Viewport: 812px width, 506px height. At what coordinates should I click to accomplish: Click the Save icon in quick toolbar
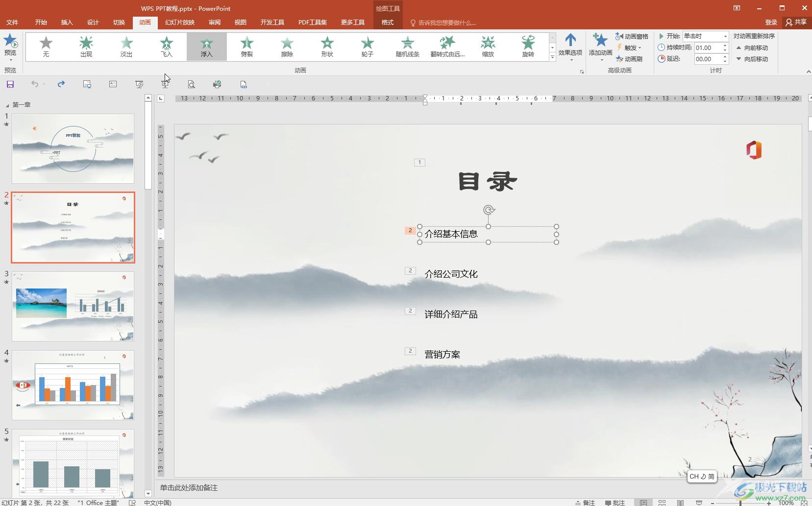pyautogui.click(x=10, y=84)
